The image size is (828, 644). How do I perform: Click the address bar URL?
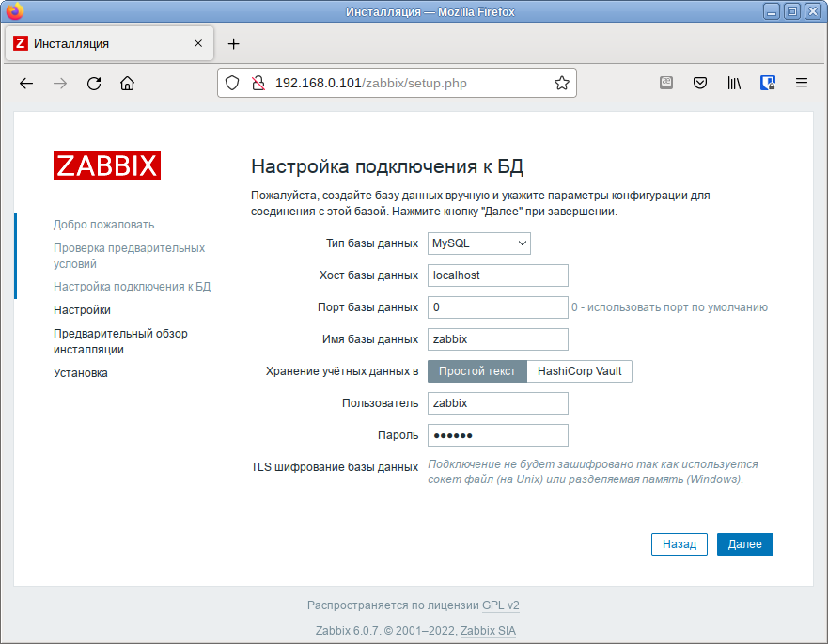[x=370, y=83]
